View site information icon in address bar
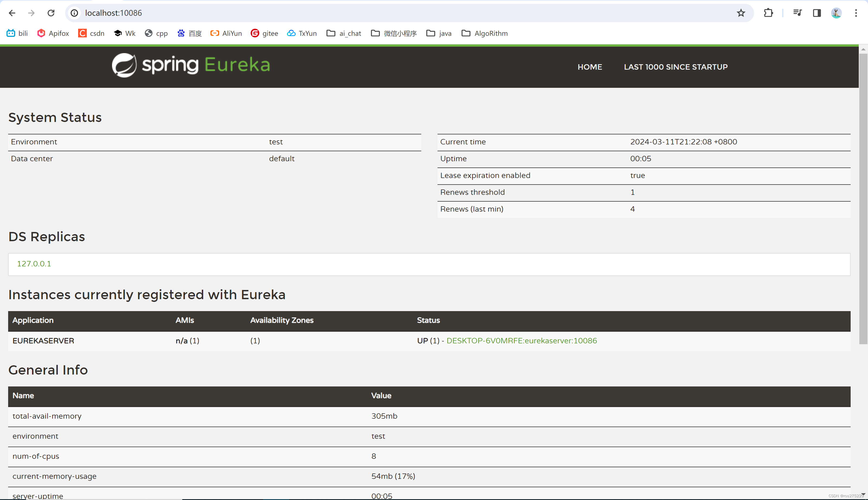Viewport: 868px width, 500px height. [74, 13]
